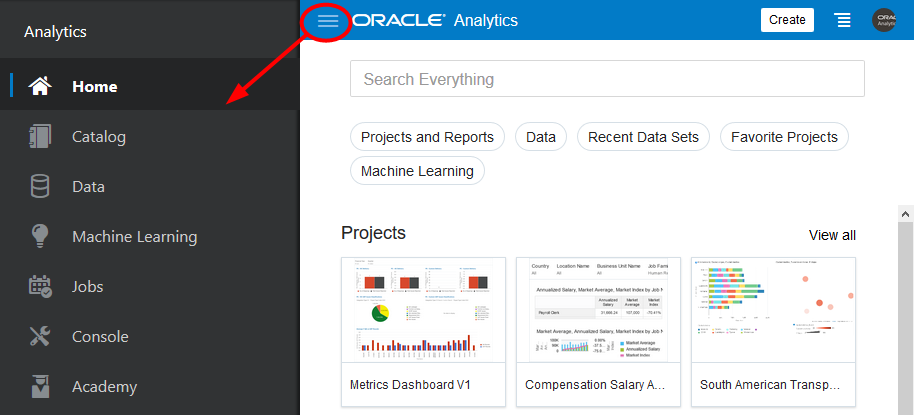914x415 pixels.
Task: Click the Academy icon
Action: 40,386
